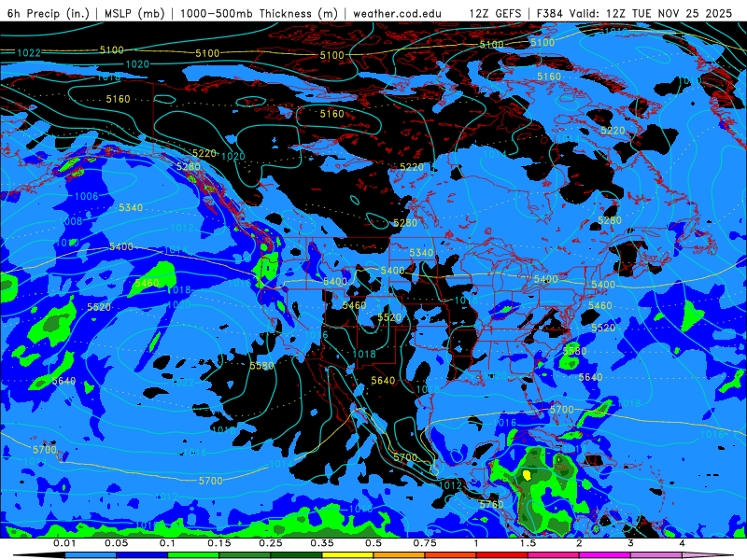Image resolution: width=747 pixels, height=560 pixels.
Task: Click the yellow precipitation maximum in the Caribbean
Action: (x=527, y=475)
